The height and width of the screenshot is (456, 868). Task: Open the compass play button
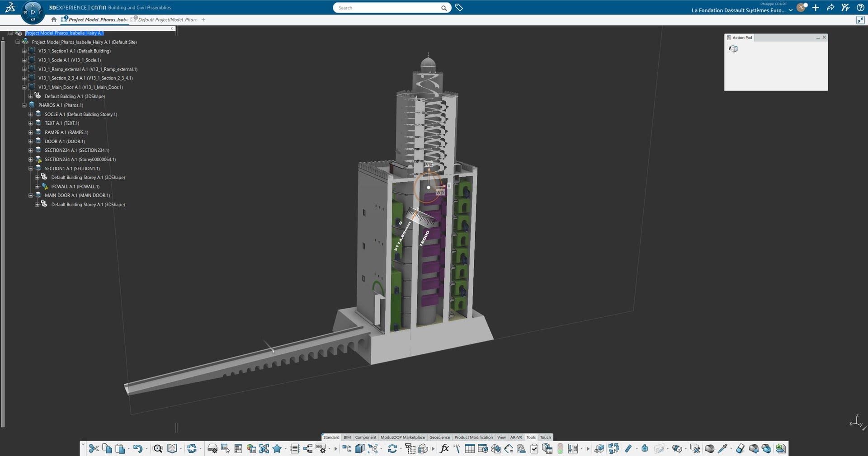[x=33, y=12]
